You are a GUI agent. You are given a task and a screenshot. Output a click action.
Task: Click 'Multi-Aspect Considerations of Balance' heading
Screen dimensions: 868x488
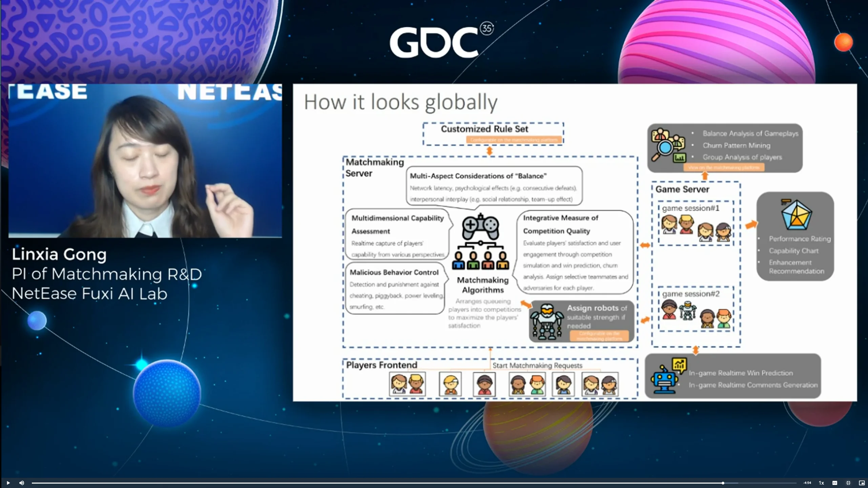[x=478, y=176]
